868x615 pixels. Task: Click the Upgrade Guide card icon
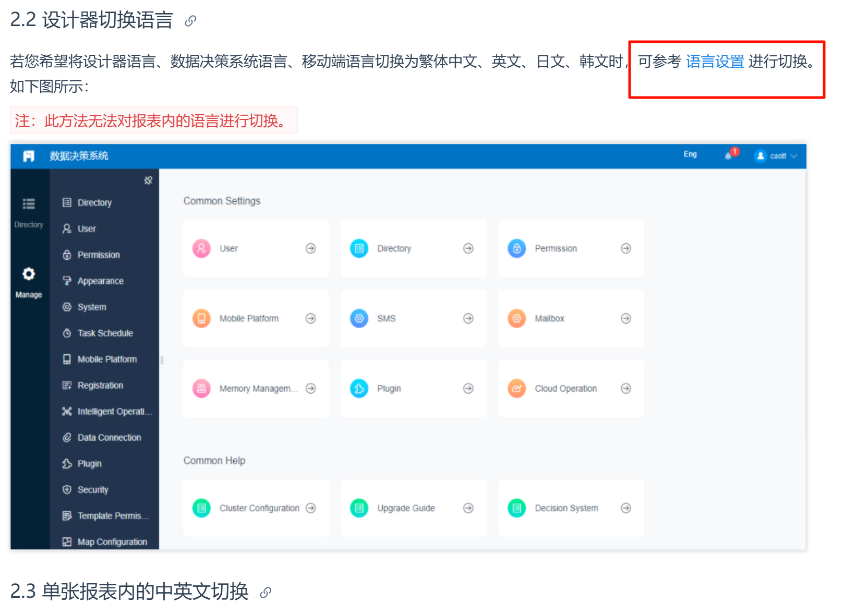click(x=359, y=508)
